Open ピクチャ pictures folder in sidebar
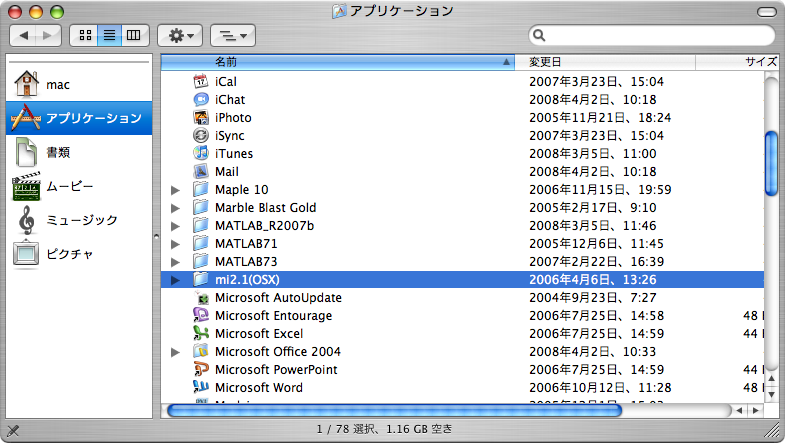Image resolution: width=785 pixels, height=443 pixels. tap(79, 254)
